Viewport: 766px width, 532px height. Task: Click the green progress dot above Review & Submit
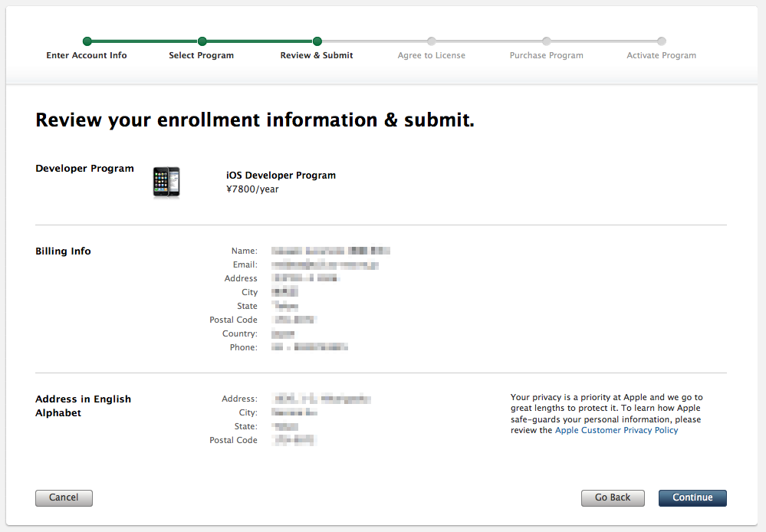pyautogui.click(x=317, y=41)
